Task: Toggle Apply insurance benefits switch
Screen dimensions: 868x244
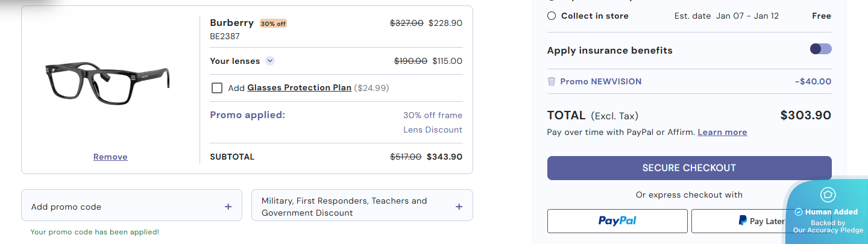Action: coord(820,49)
